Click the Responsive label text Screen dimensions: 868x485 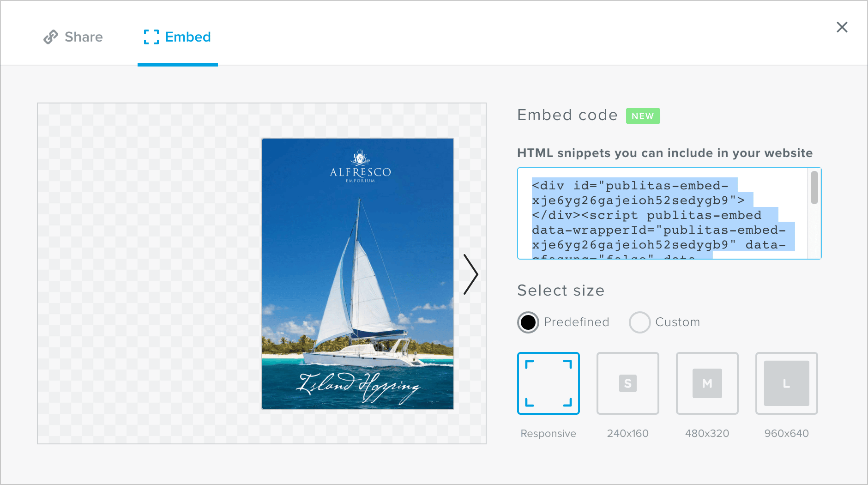point(548,433)
